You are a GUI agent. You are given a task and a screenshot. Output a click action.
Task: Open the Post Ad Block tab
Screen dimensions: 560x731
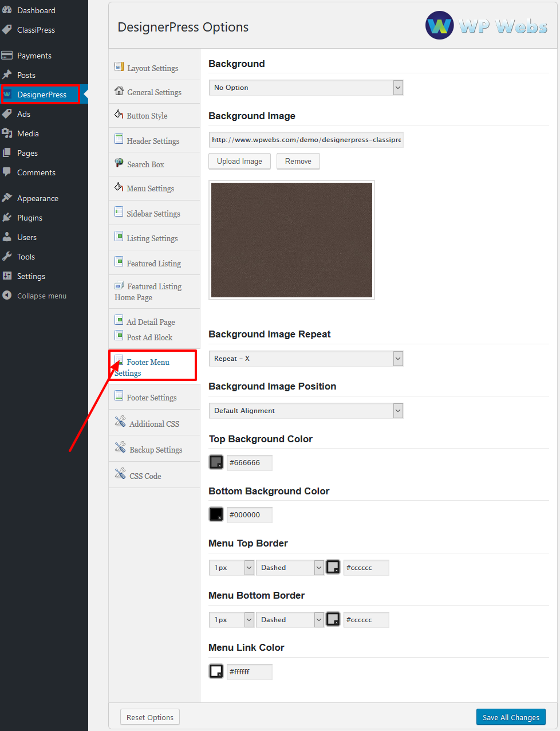[149, 337]
